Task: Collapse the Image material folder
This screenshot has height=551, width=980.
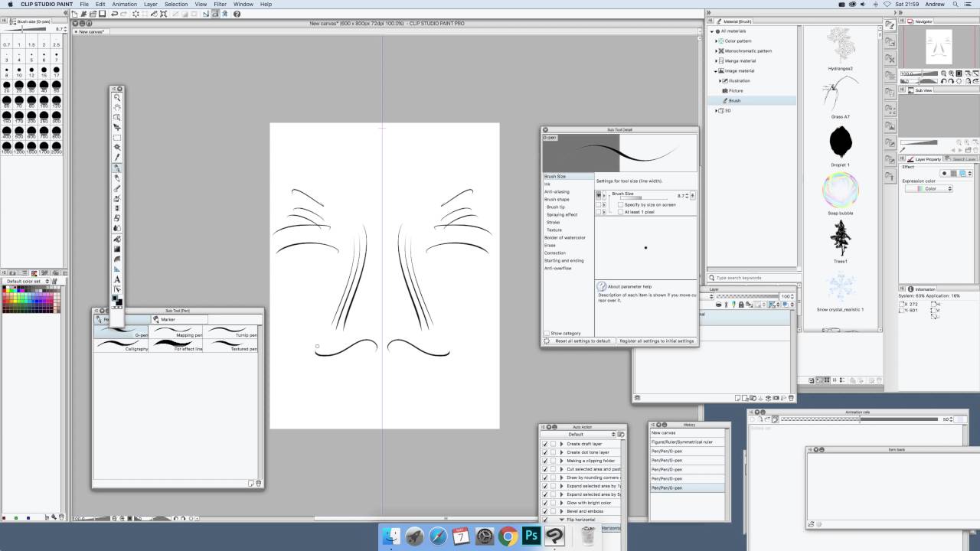Action: tap(717, 70)
